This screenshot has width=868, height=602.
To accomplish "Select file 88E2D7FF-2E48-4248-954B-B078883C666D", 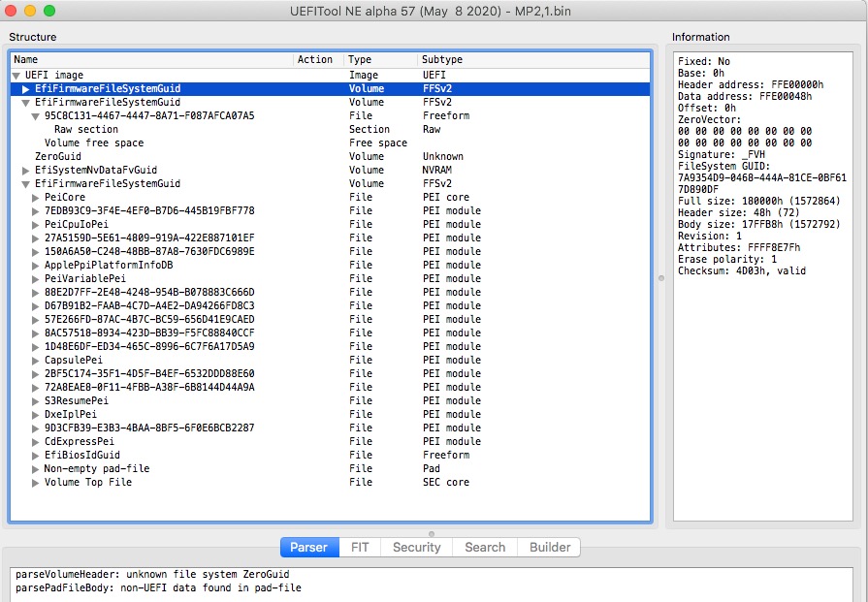I will pos(331,292).
